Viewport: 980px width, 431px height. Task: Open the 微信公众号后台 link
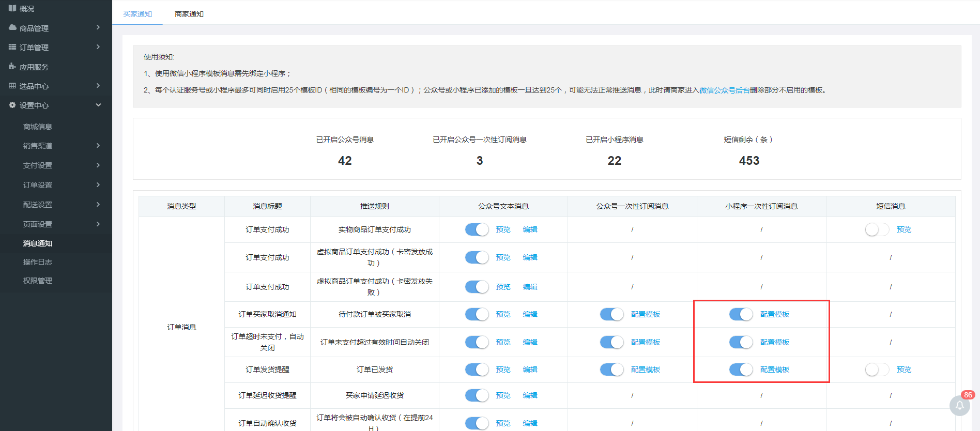(724, 90)
